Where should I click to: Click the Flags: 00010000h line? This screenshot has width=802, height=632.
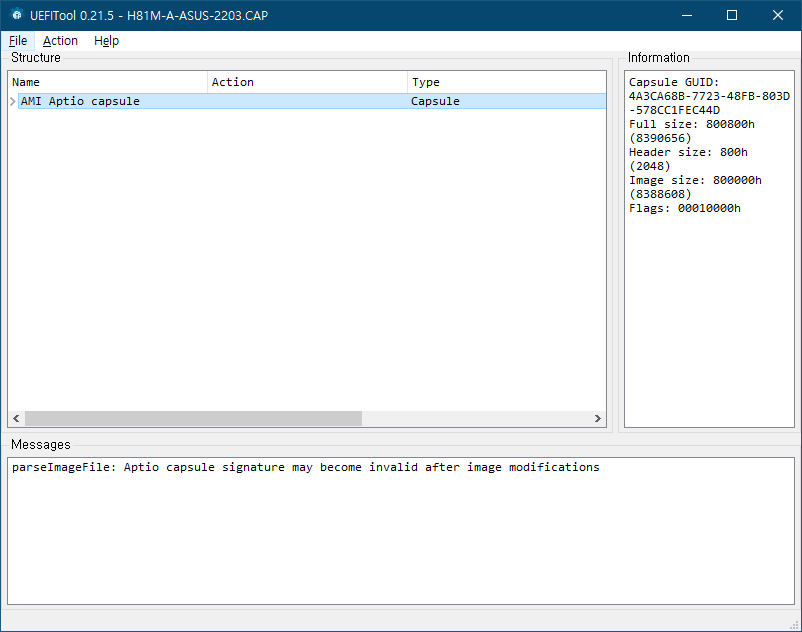[684, 208]
